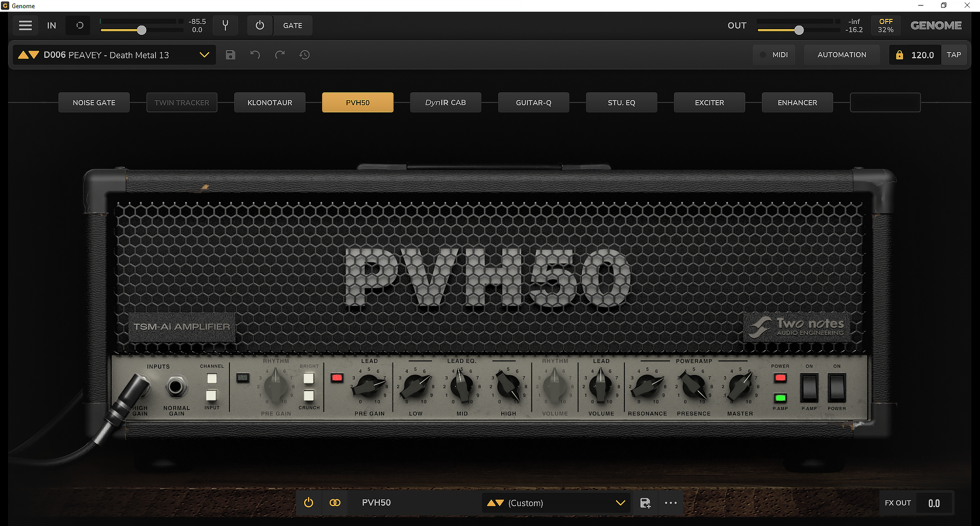This screenshot has width=980, height=526.
Task: Click the 120.0 tempo field
Action: click(922, 55)
